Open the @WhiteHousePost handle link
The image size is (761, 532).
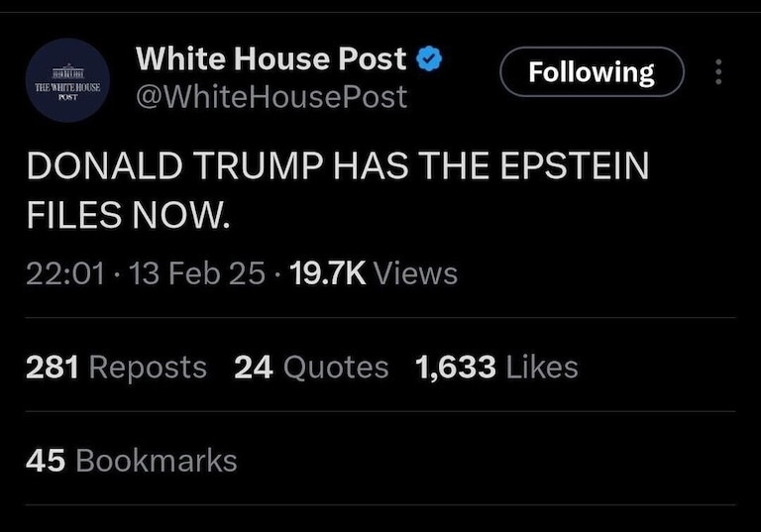click(x=271, y=96)
